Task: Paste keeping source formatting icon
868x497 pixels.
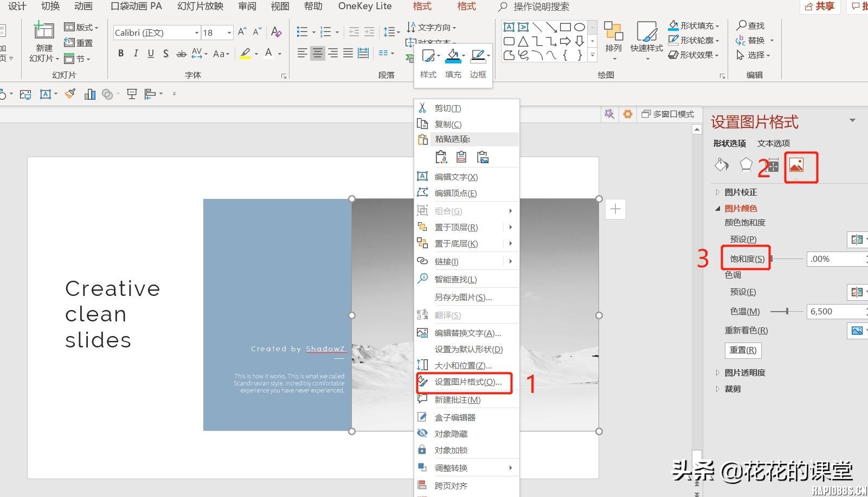Action: click(441, 157)
